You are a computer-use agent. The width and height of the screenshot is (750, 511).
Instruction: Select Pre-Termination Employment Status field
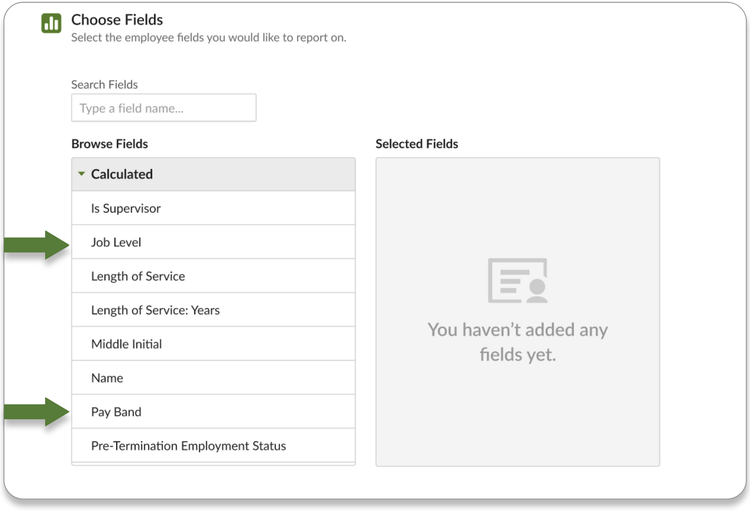coord(188,446)
